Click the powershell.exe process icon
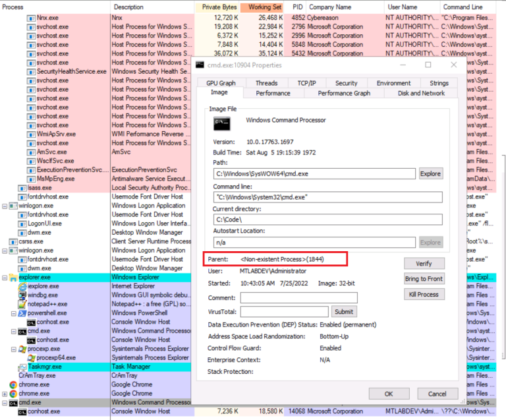506x420 pixels. point(22,313)
